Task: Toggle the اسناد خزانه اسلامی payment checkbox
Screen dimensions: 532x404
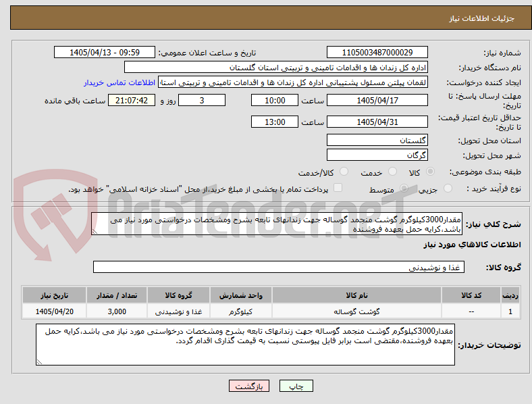Action: click(338, 188)
